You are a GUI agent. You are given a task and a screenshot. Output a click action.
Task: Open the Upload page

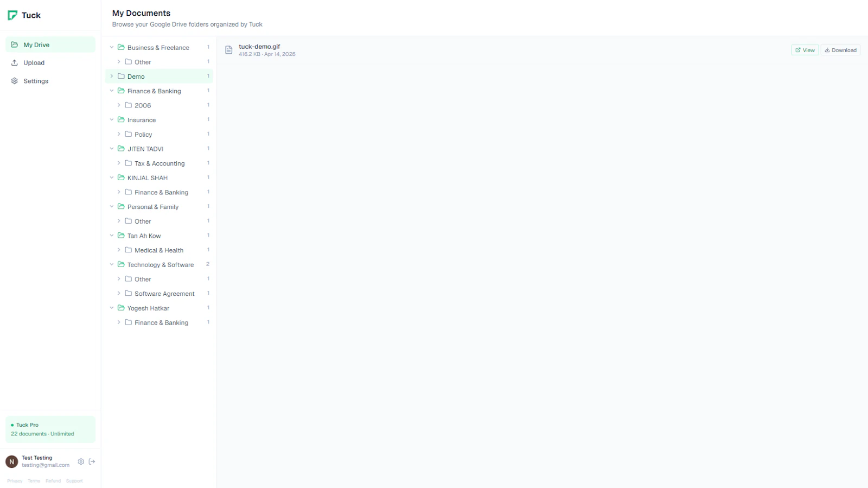(50, 62)
